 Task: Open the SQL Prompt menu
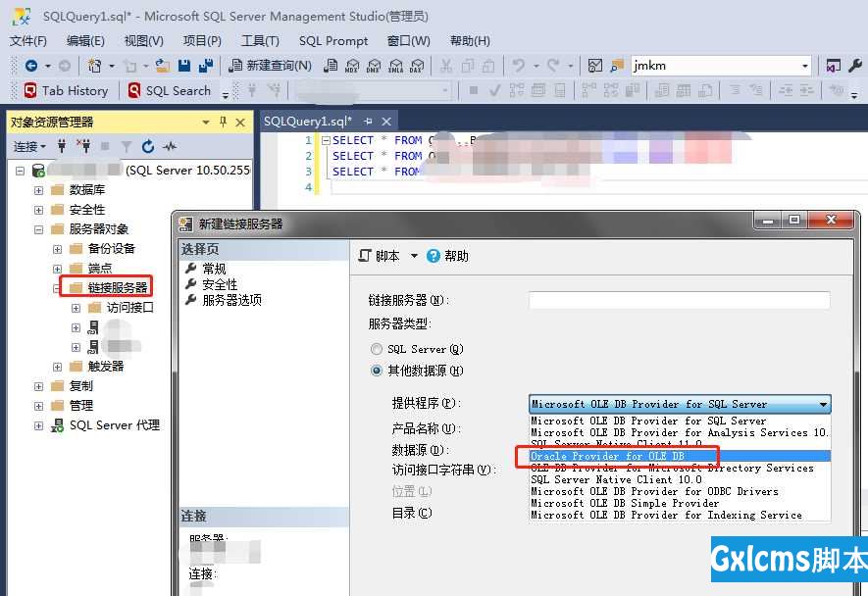tap(333, 41)
